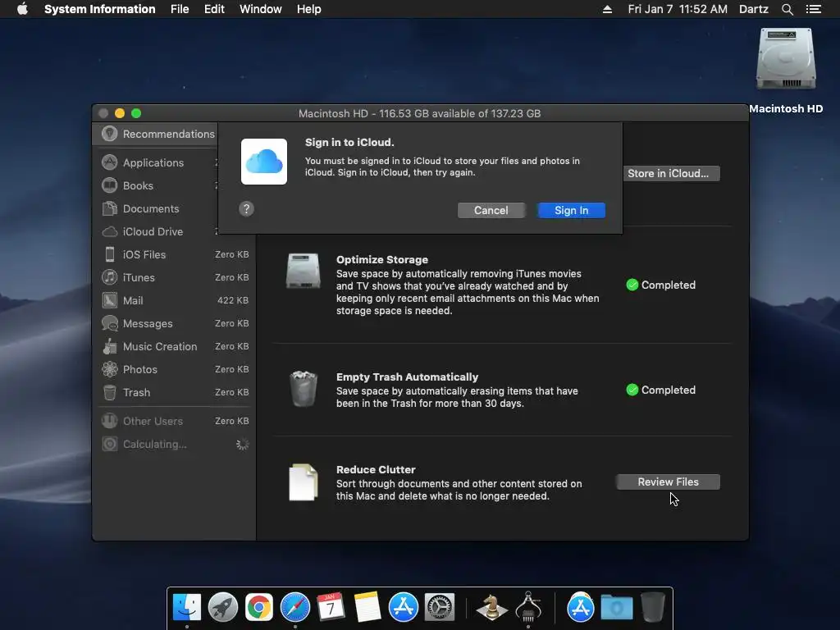This screenshot has height=630, width=840.
Task: Select Other Users in the sidebar
Action: (x=176, y=421)
